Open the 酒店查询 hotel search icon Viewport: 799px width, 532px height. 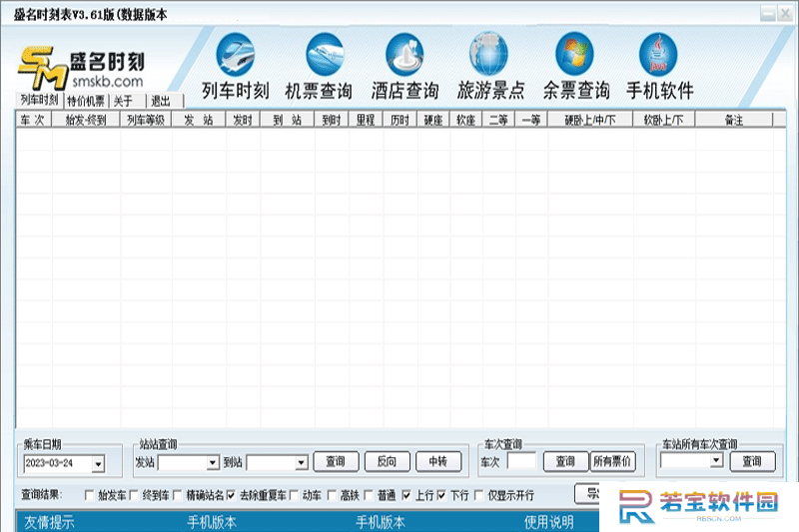pyautogui.click(x=404, y=55)
